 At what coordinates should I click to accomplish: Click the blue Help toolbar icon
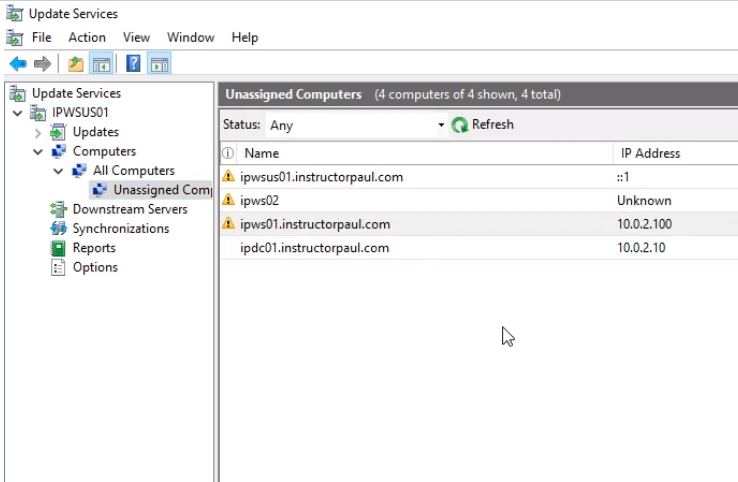click(x=132, y=64)
